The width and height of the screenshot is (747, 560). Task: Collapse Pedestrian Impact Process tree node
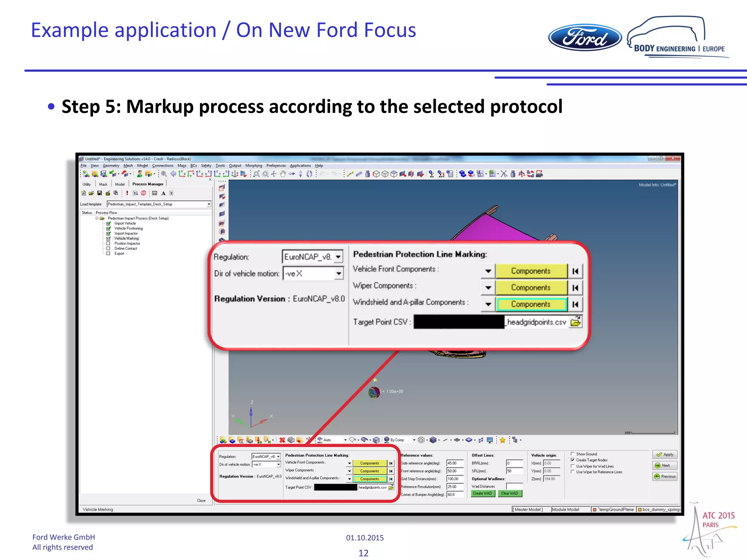pos(97,218)
